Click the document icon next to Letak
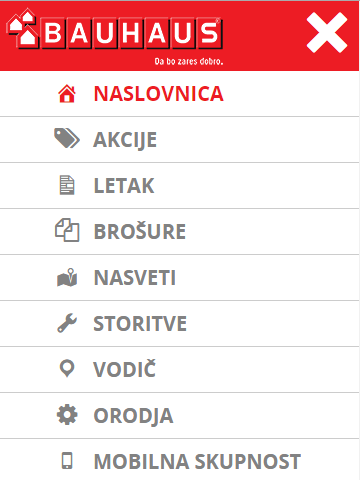The width and height of the screenshot is (360, 480). tap(67, 185)
